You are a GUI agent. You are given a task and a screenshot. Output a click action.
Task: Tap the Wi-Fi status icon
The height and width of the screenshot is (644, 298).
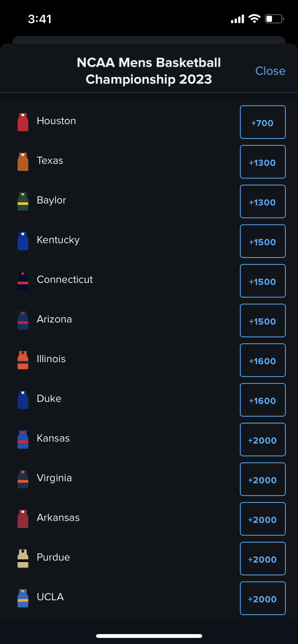[254, 19]
